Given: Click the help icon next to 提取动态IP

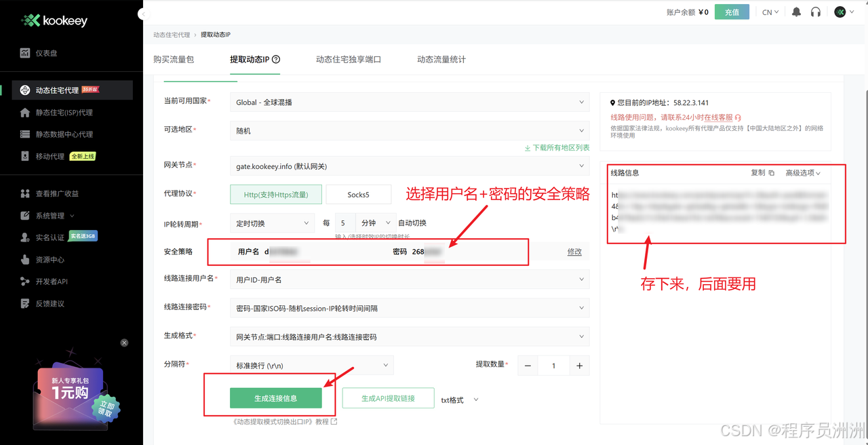Looking at the screenshot, I should point(276,60).
